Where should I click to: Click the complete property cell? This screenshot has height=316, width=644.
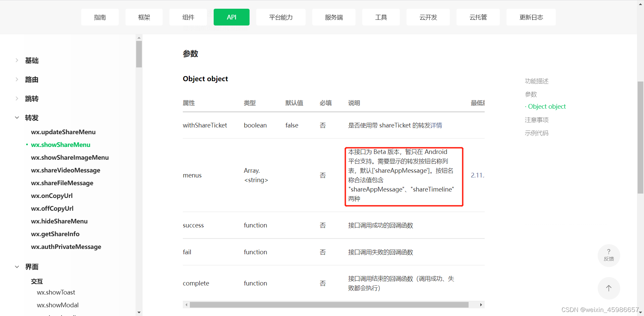click(x=196, y=283)
